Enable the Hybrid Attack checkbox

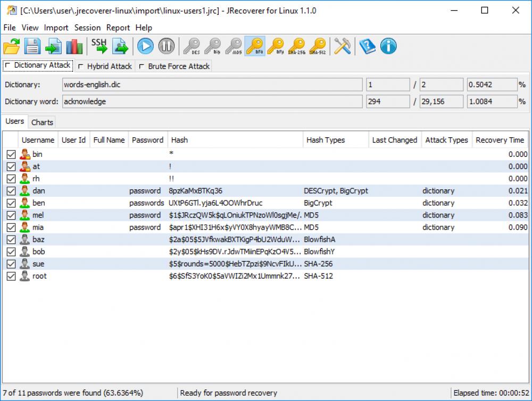click(81, 66)
